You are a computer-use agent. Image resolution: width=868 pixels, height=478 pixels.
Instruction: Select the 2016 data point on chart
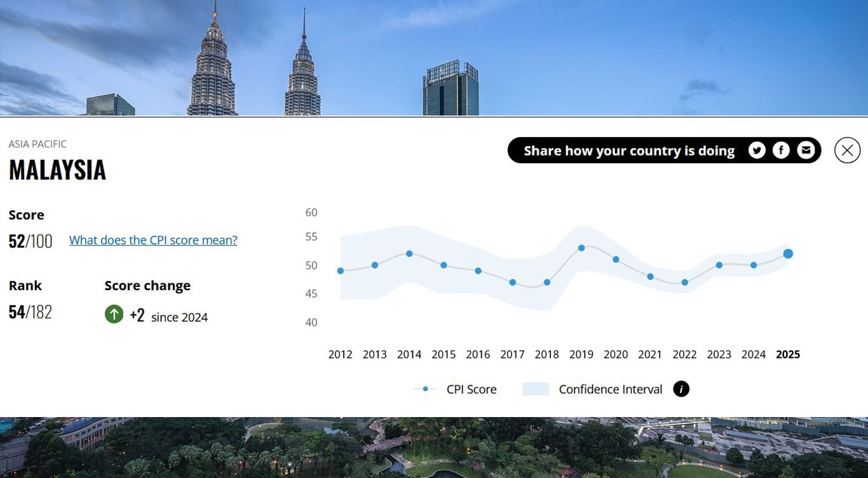(478, 271)
